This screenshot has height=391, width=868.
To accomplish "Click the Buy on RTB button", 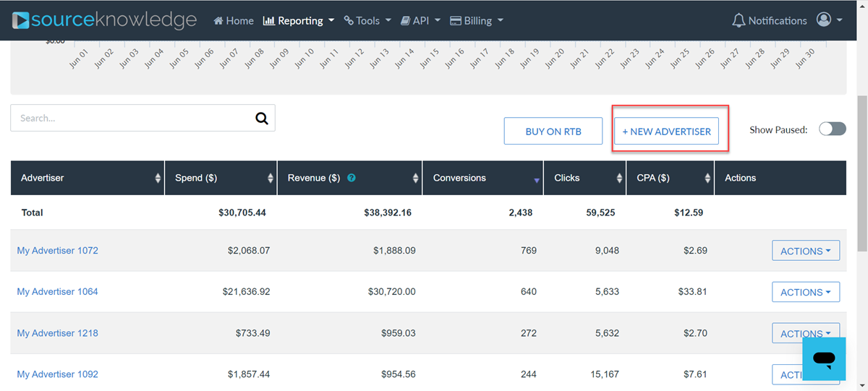I will pos(553,132).
